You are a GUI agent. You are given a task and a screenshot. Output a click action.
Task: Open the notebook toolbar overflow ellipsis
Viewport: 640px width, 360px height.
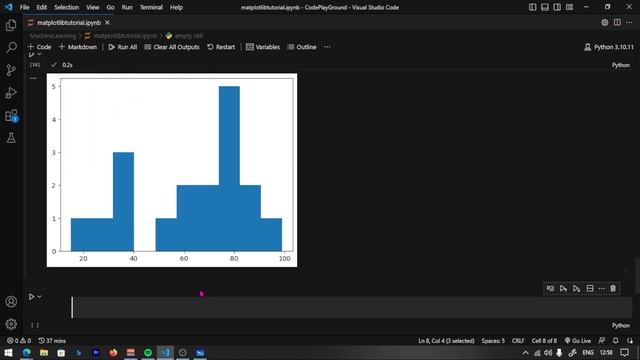point(327,47)
